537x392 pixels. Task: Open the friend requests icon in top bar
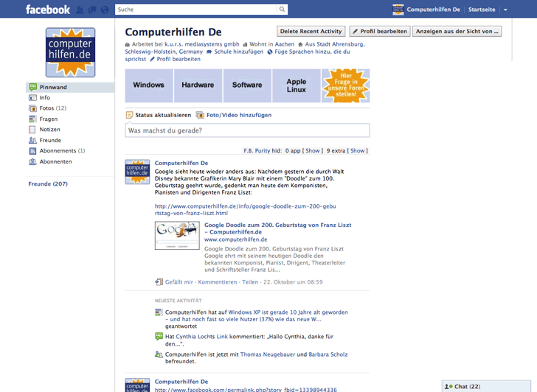[x=80, y=10]
